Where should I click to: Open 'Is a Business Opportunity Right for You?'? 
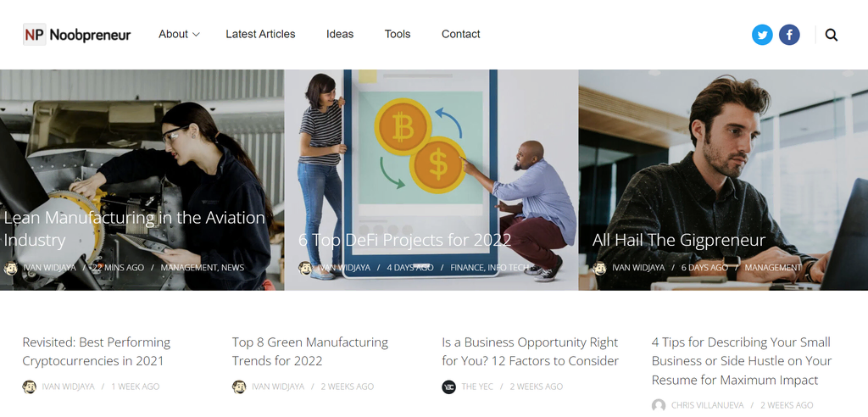tap(530, 352)
